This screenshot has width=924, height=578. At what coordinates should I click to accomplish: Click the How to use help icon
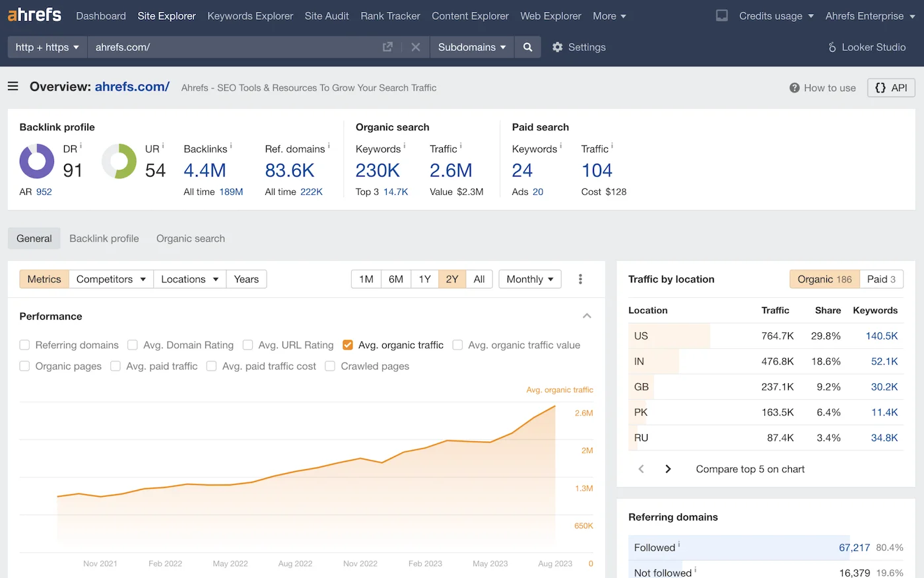coord(793,87)
